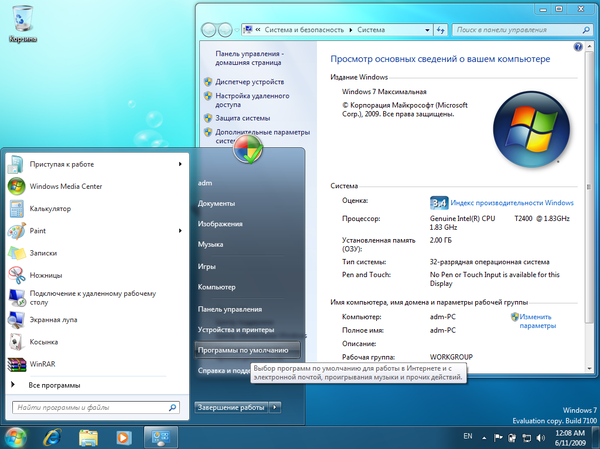Open Записки sticky notes app
Image resolution: width=600 pixels, height=449 pixels.
[x=43, y=253]
